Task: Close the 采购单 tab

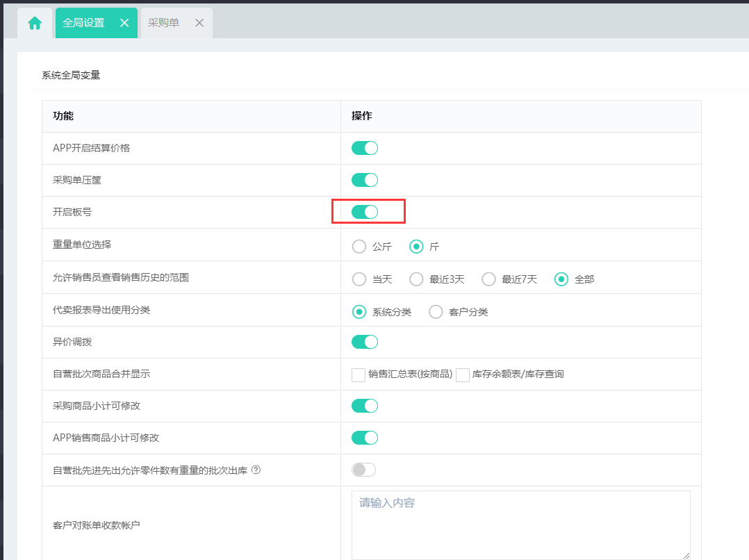Action: click(199, 23)
